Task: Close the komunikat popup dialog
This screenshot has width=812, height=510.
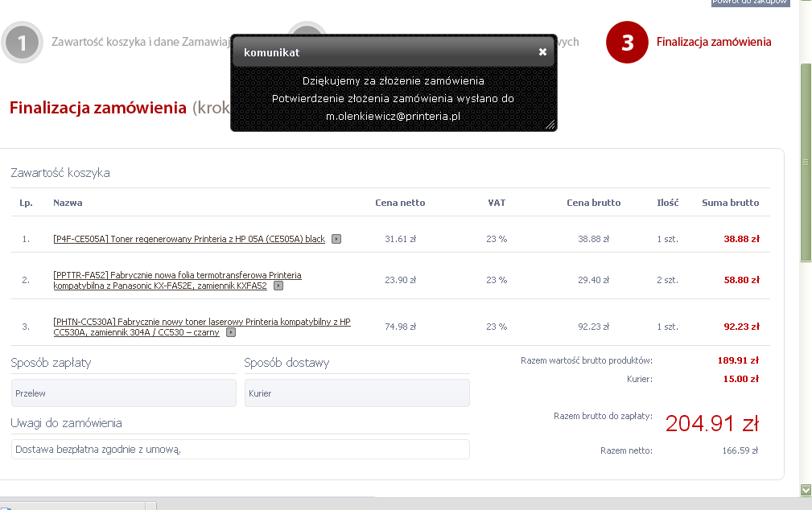Action: (x=542, y=51)
